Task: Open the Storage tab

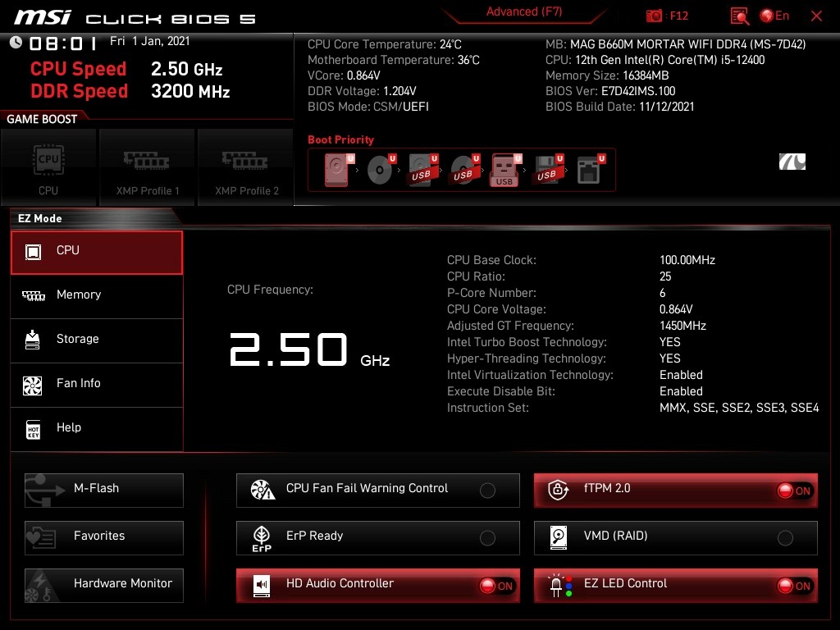Action: [97, 340]
